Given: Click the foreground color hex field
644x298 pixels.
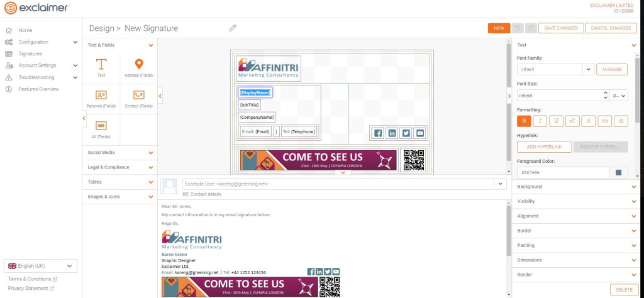Looking at the screenshot, I should click(x=563, y=173).
